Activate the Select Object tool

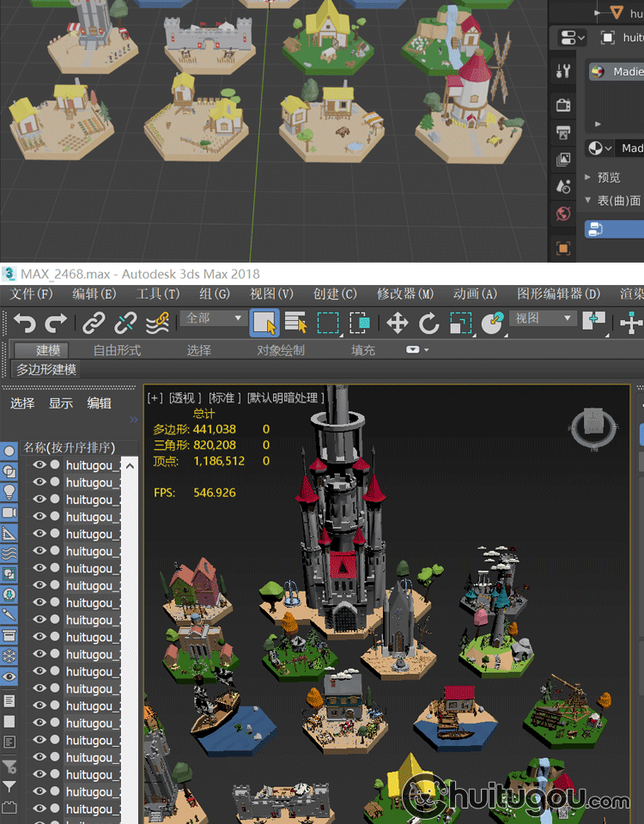point(264,323)
